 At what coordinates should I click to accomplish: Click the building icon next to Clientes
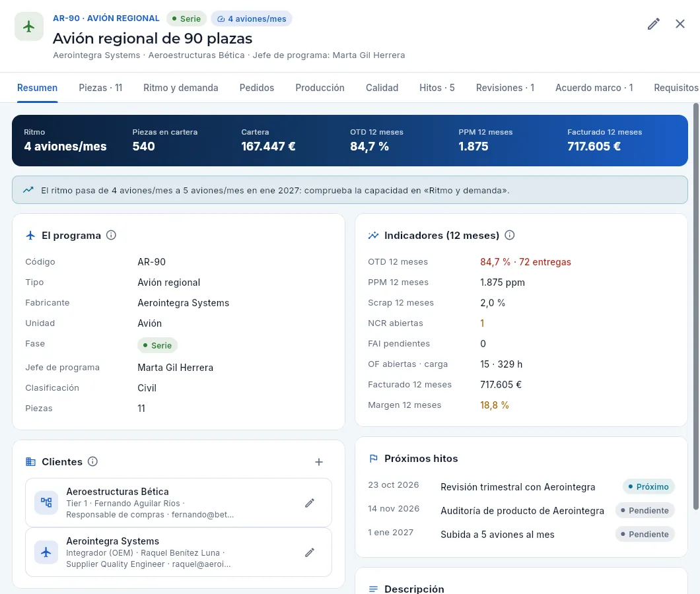[x=30, y=461]
